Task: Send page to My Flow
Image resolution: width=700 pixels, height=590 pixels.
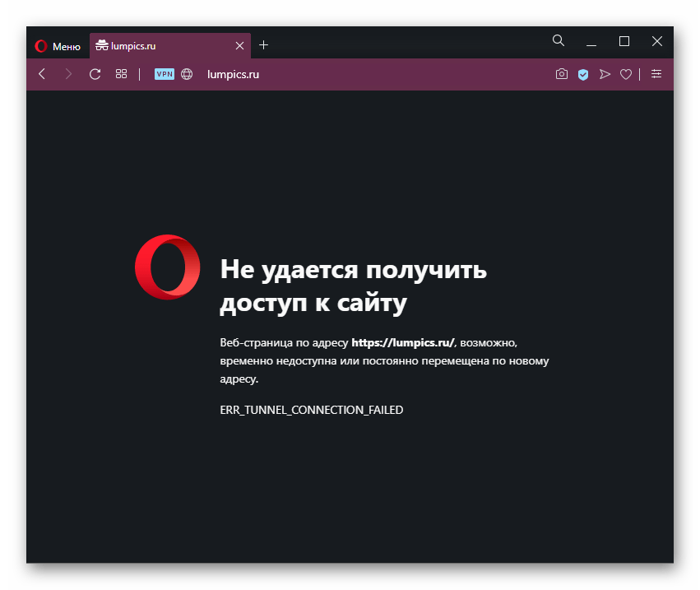Action: click(x=605, y=74)
